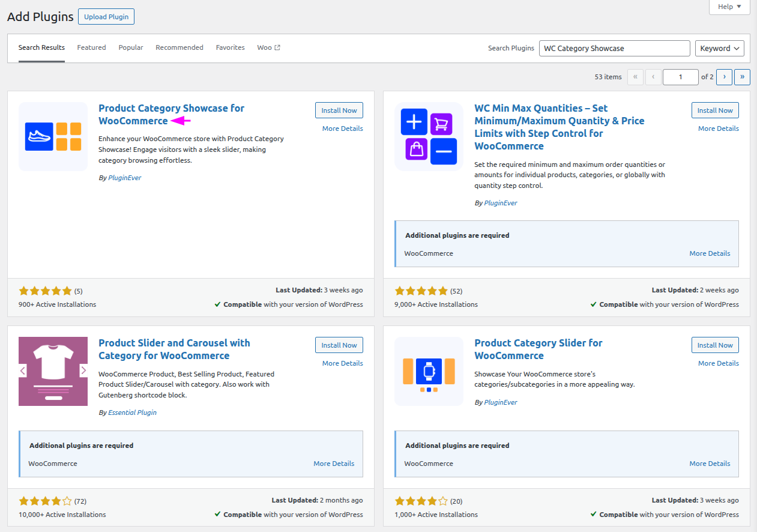Viewport: 757px width, 532px height.
Task: Click the Product Slider and Carousel plugin icon
Action: tap(53, 371)
